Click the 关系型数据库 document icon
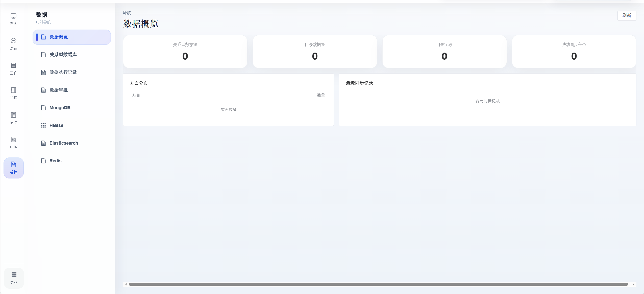This screenshot has height=294, width=644. point(43,55)
